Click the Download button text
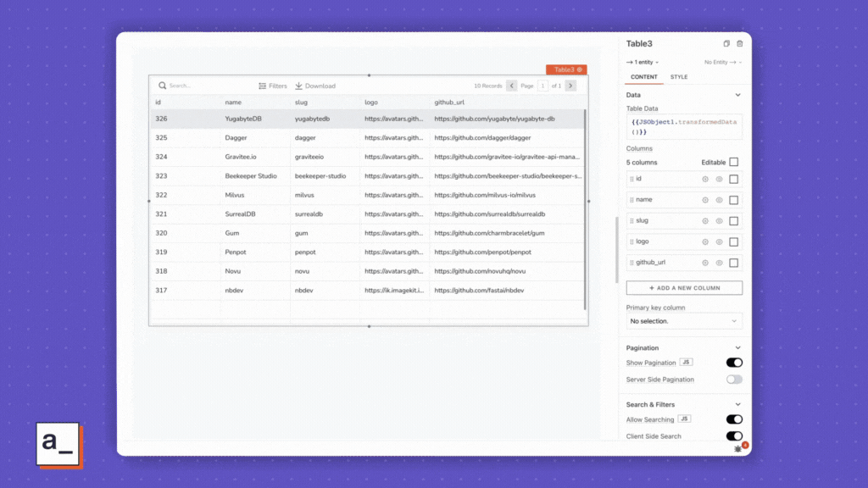 [x=320, y=86]
